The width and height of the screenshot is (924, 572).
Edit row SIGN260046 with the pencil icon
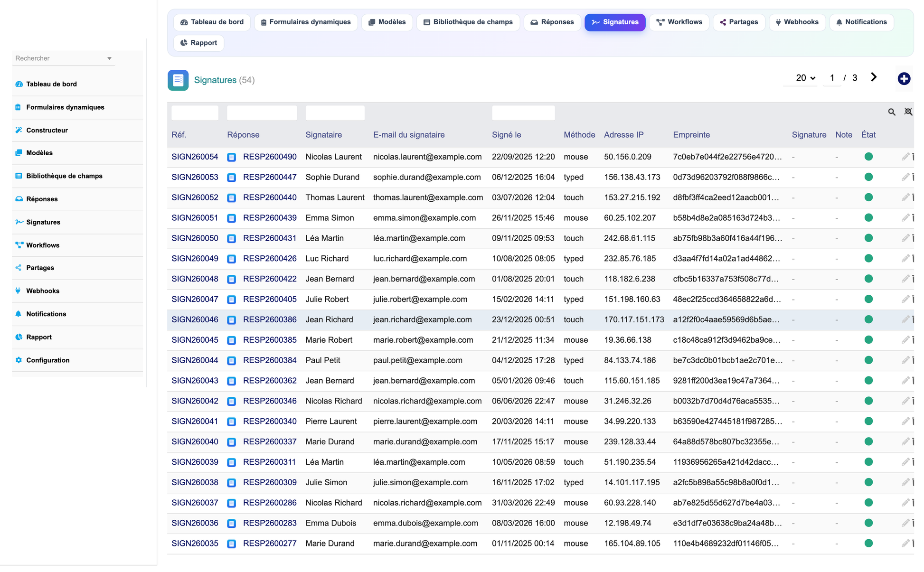pos(905,319)
